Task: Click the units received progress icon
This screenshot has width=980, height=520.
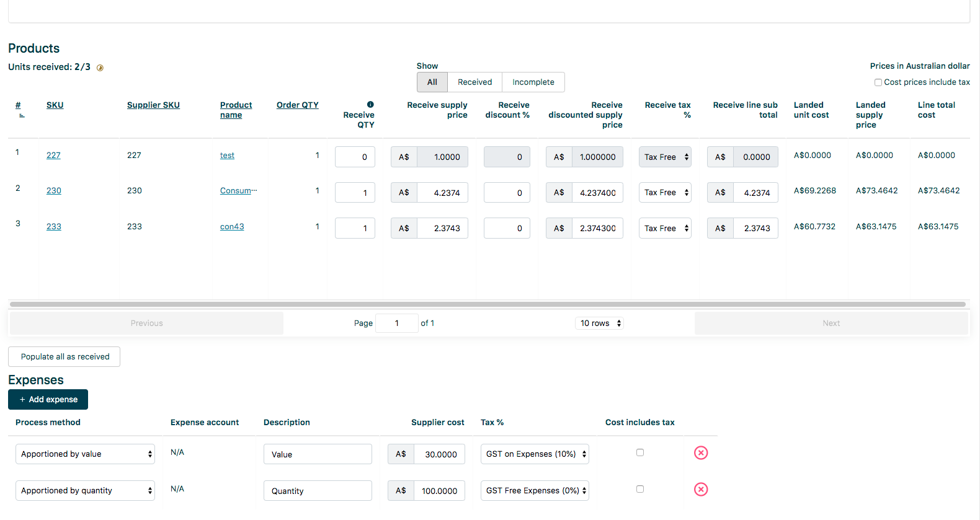Action: click(x=100, y=68)
